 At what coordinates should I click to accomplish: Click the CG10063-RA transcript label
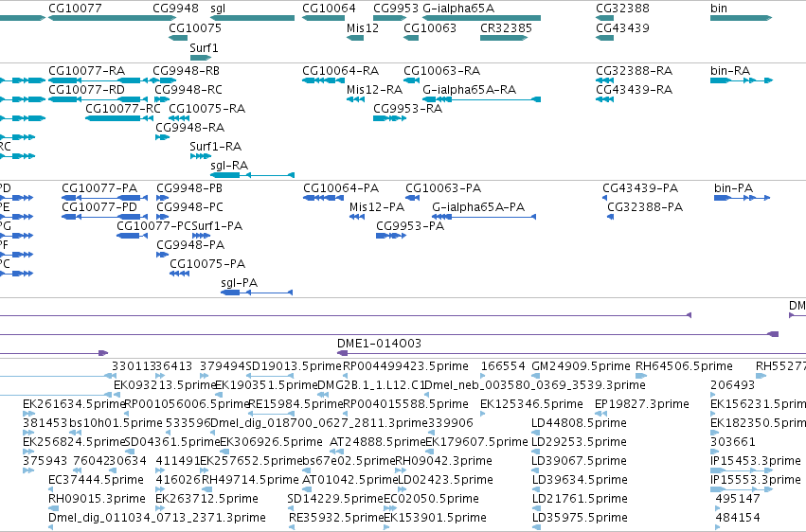coord(442,70)
